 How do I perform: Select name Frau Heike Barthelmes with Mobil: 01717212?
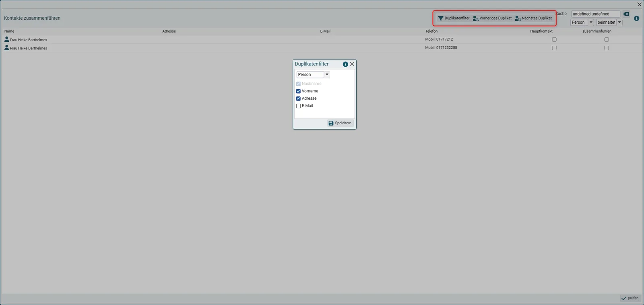(x=29, y=40)
